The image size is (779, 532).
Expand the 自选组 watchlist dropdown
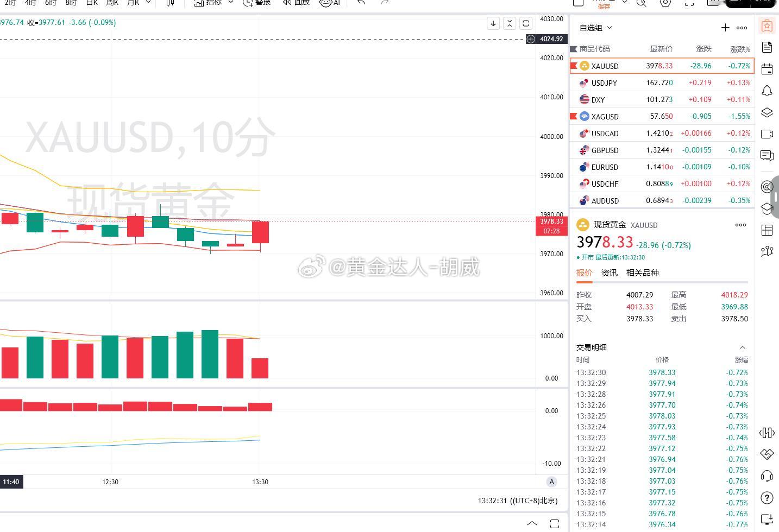click(596, 28)
